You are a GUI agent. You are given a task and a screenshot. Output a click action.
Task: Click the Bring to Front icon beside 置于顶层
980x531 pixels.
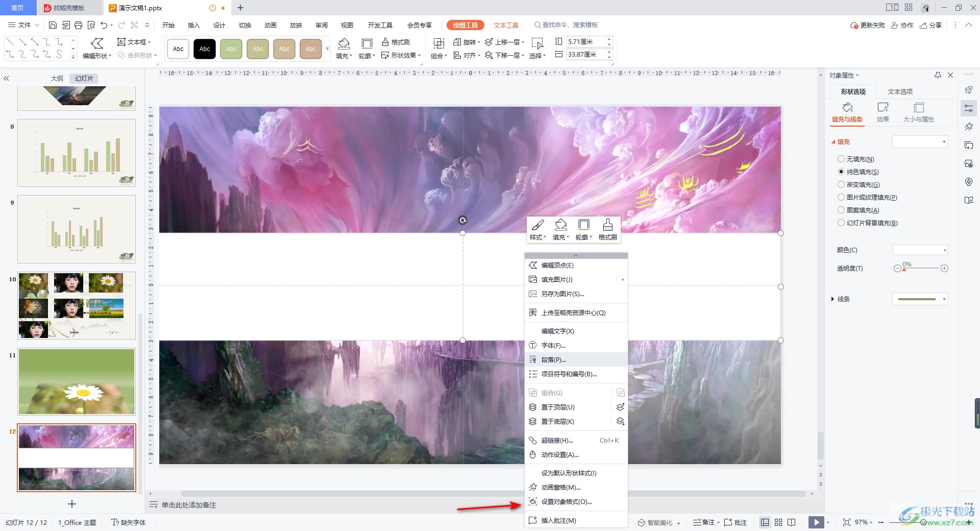coord(620,407)
